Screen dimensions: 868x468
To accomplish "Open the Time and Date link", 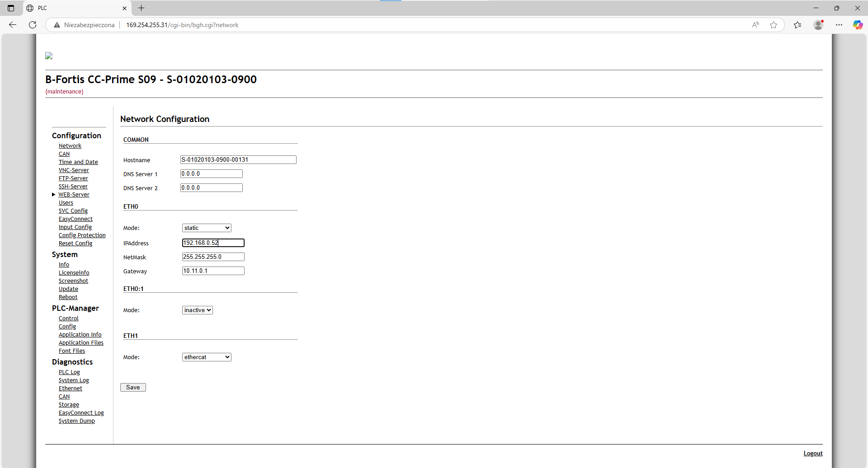I will pos(78,162).
